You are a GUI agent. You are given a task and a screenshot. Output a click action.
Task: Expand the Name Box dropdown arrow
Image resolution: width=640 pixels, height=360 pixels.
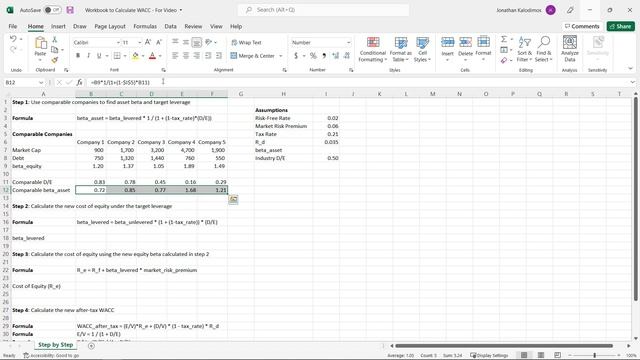point(41,82)
